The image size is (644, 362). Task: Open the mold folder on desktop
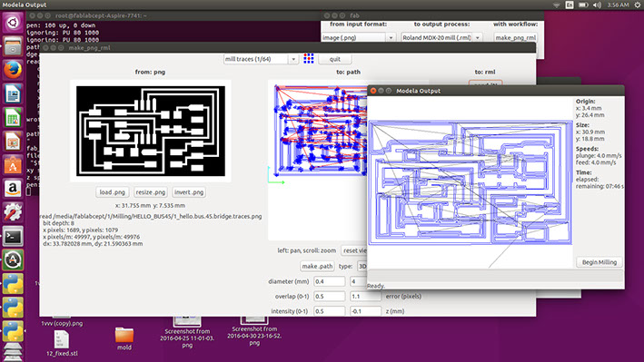point(124,338)
